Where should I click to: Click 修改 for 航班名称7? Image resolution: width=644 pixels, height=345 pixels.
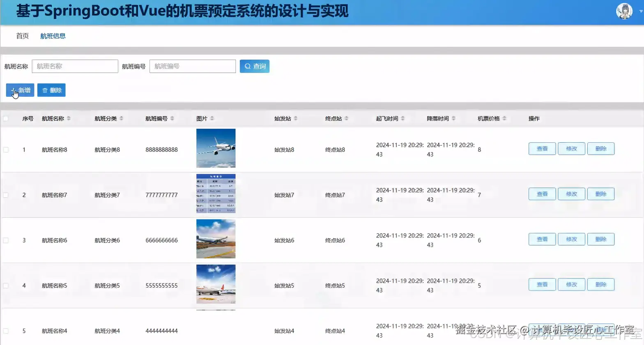click(x=571, y=194)
